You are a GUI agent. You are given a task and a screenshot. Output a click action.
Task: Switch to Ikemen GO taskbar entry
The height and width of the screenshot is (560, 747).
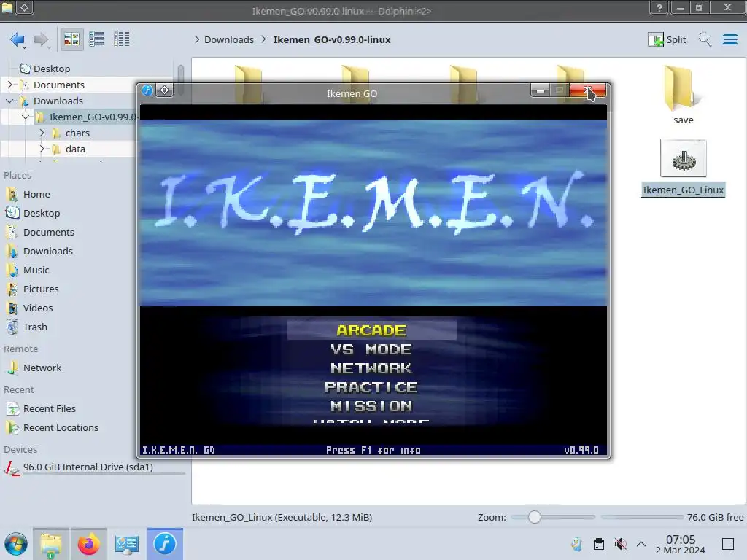[x=164, y=544]
